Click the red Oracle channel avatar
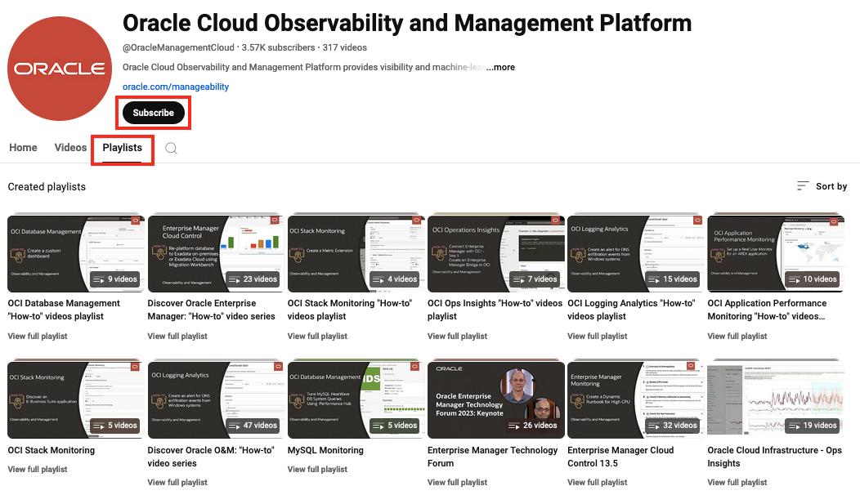860x504 pixels. point(60,69)
